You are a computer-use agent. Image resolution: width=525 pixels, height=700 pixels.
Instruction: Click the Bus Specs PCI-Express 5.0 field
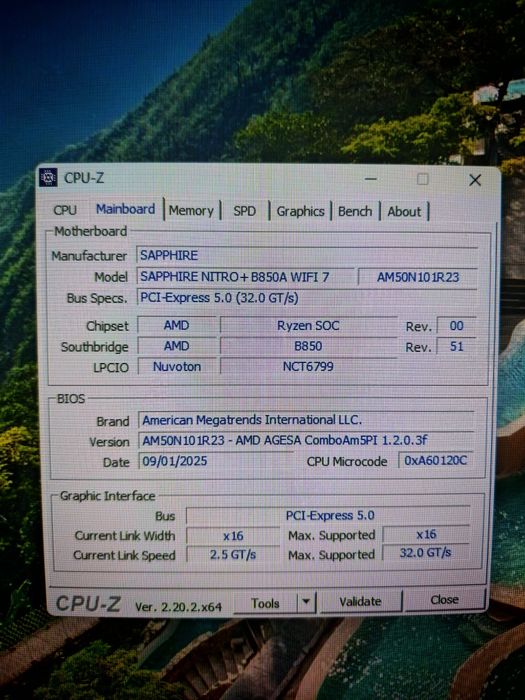tap(306, 298)
